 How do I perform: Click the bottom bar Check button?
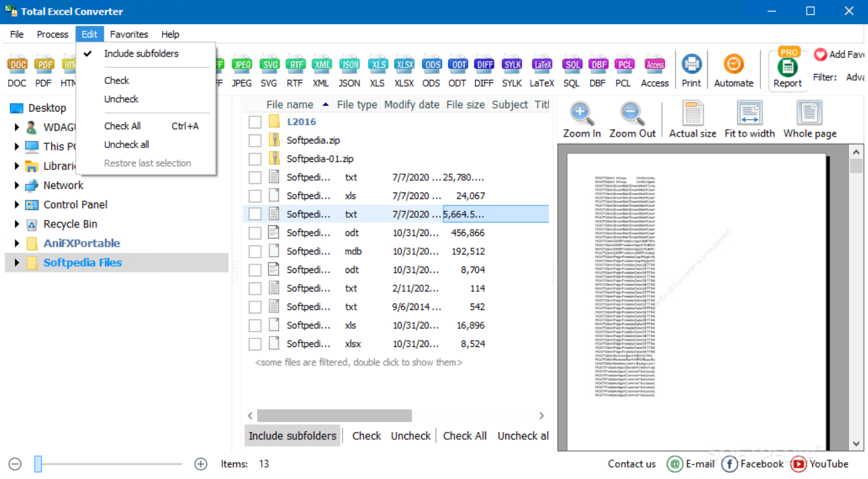tap(367, 436)
